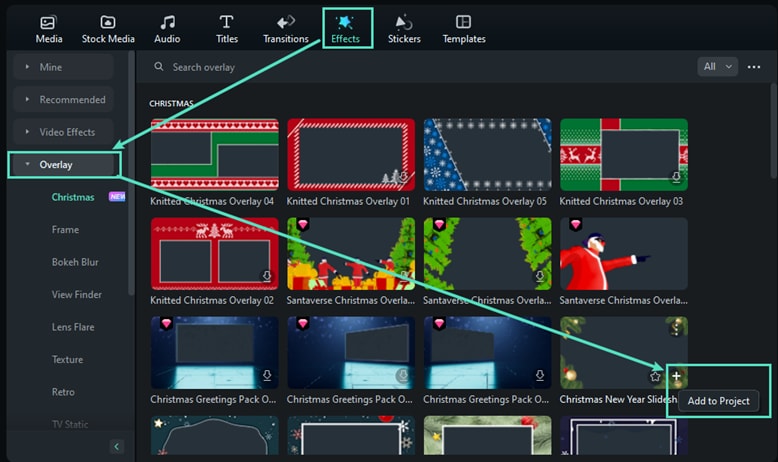Add Christmas New Year Slideshow overlay with plus
This screenshot has height=462, width=778.
676,376
